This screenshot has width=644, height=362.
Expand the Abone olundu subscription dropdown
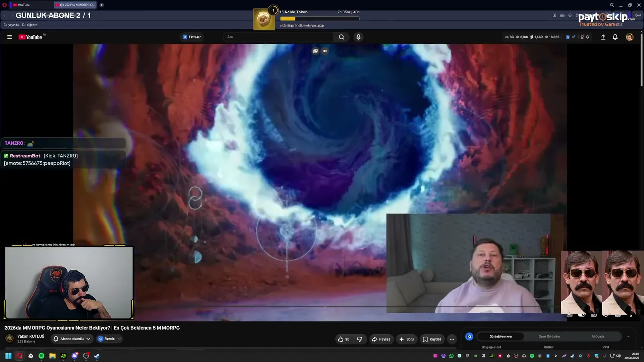tap(72, 339)
